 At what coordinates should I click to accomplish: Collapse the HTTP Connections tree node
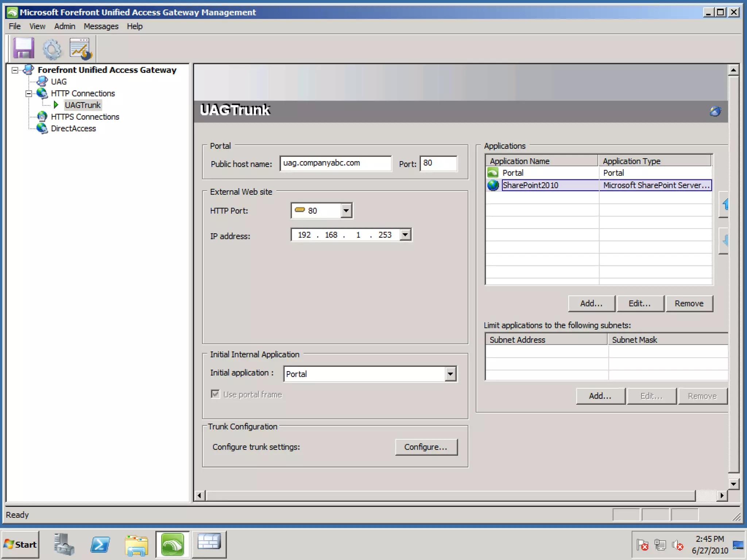[28, 94]
